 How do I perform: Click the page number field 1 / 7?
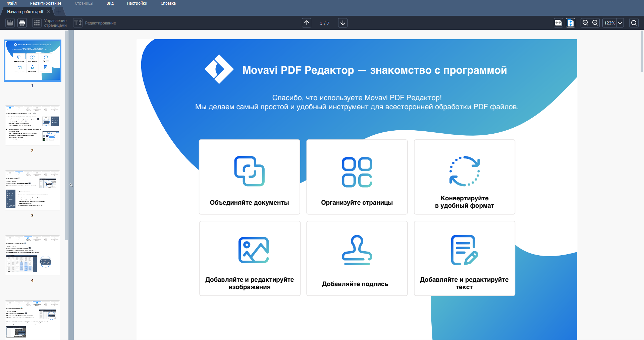pyautogui.click(x=325, y=23)
